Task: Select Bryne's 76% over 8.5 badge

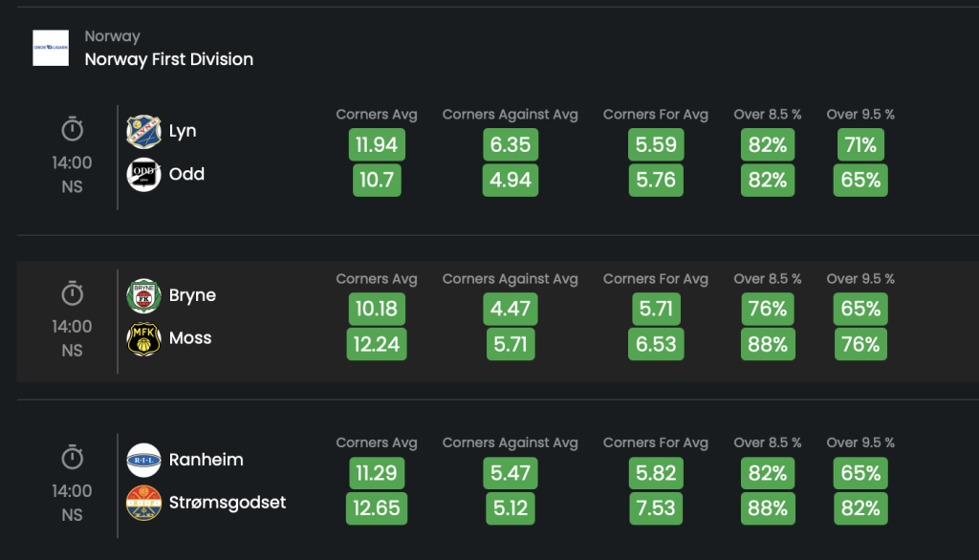Action: point(768,309)
